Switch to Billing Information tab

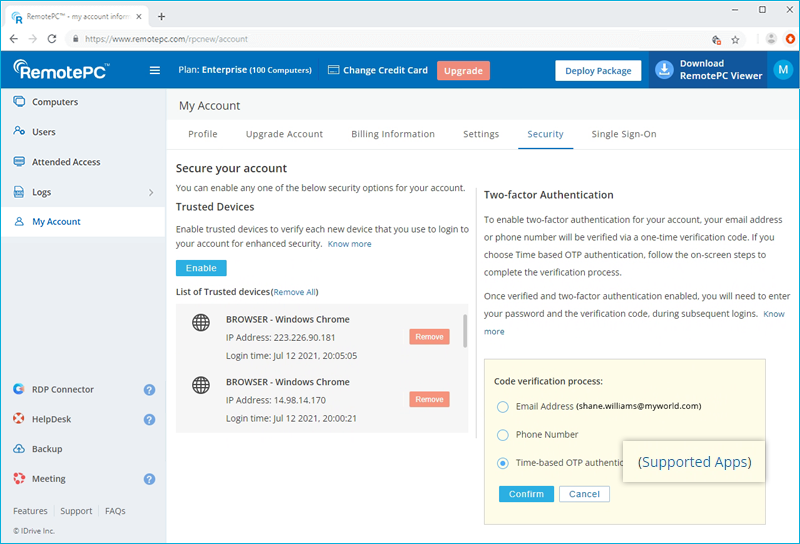click(393, 134)
